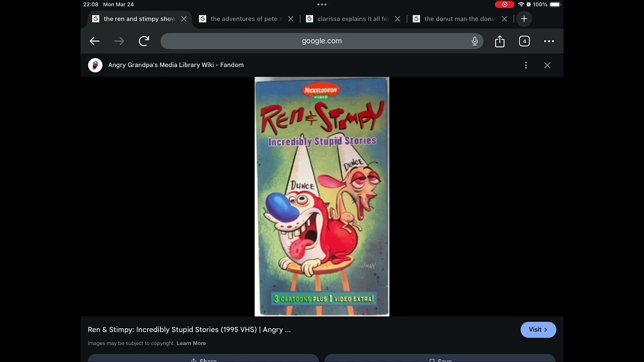The height and width of the screenshot is (362, 644).
Task: Open the Ren & Stimpy VHS cover image
Action: [x=322, y=197]
